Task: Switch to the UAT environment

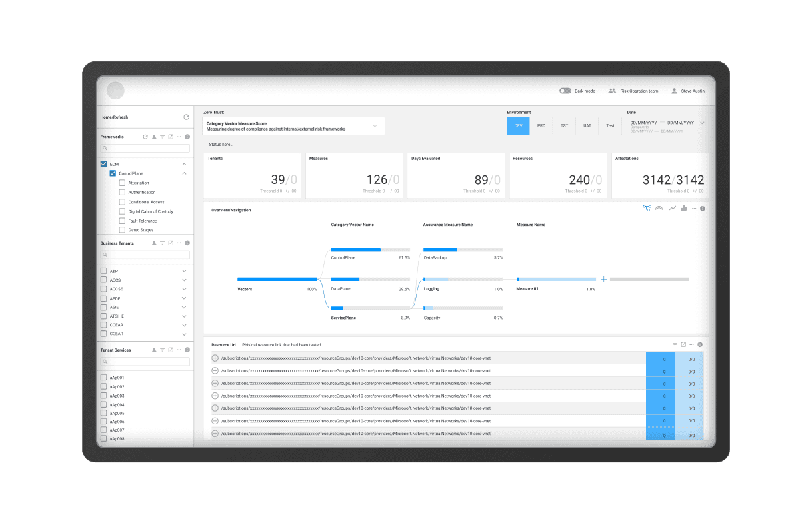Action: (587, 126)
